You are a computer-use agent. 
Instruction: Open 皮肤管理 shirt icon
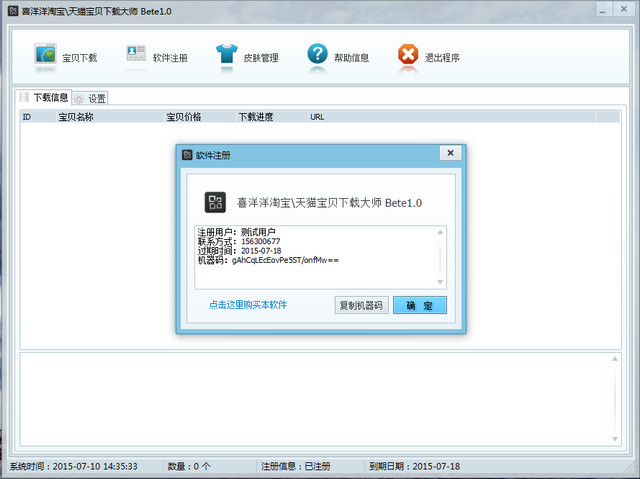227,56
